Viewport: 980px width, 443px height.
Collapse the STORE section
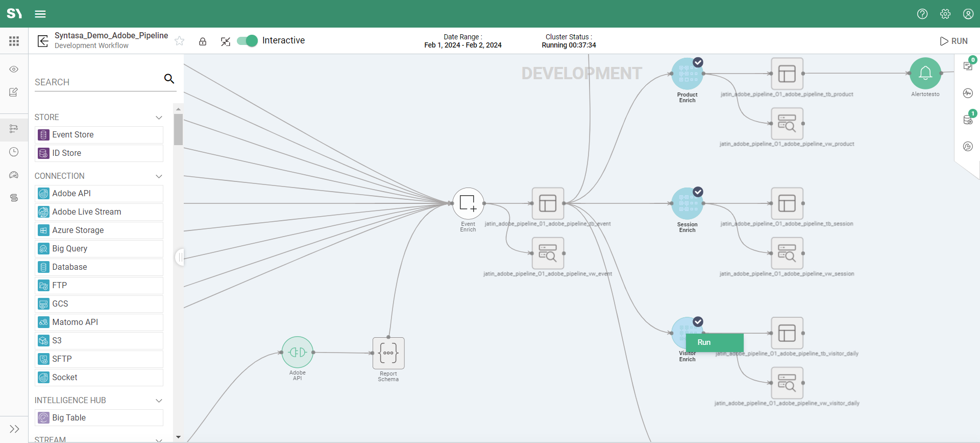(159, 118)
